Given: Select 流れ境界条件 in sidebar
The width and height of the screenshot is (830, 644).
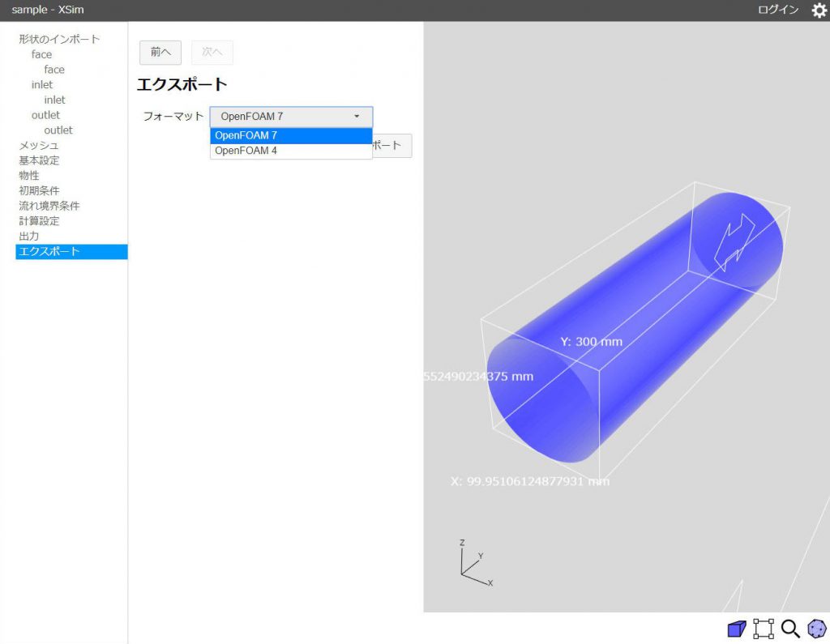Looking at the screenshot, I should point(49,206).
